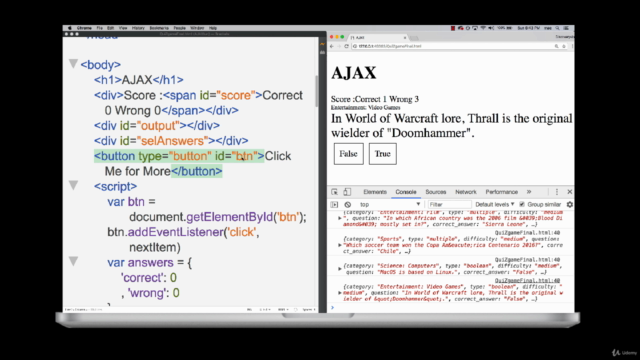This screenshot has width=640, height=360.
Task: Close the DevTools panel
Action: point(569,192)
